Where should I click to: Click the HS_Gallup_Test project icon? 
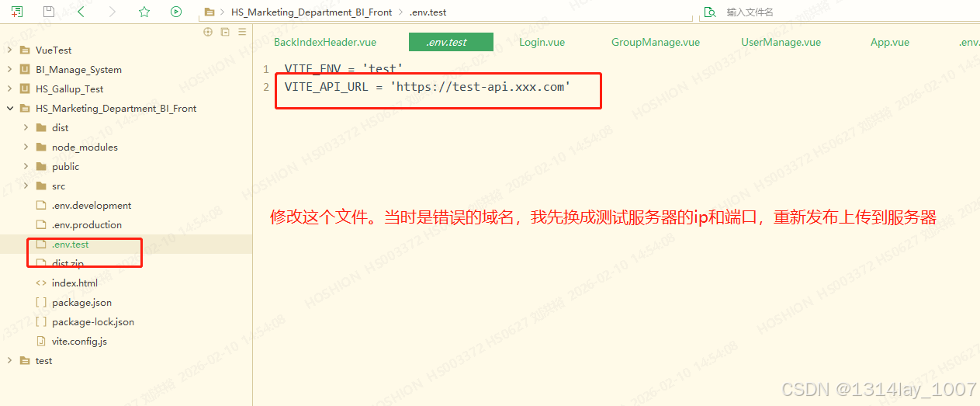point(25,88)
